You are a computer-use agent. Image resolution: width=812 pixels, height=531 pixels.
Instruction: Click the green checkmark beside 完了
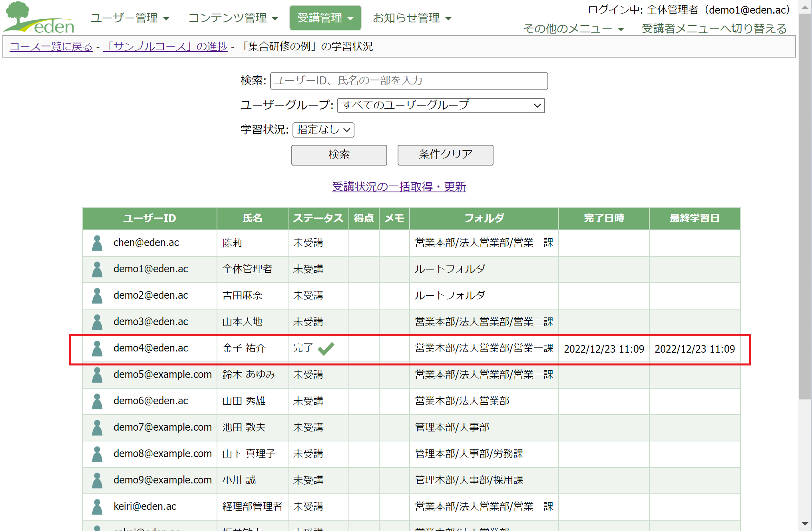pyautogui.click(x=326, y=349)
